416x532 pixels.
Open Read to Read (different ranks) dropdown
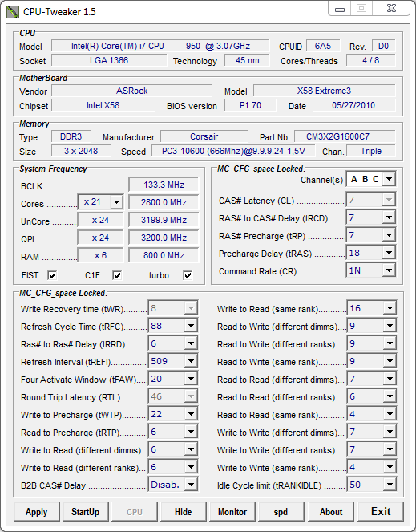[x=390, y=396]
